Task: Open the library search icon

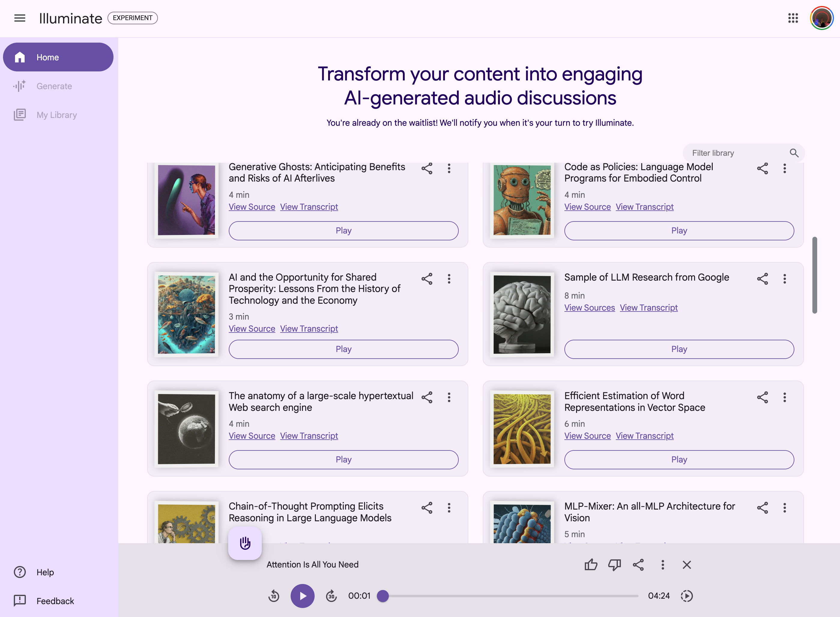Action: click(x=794, y=153)
